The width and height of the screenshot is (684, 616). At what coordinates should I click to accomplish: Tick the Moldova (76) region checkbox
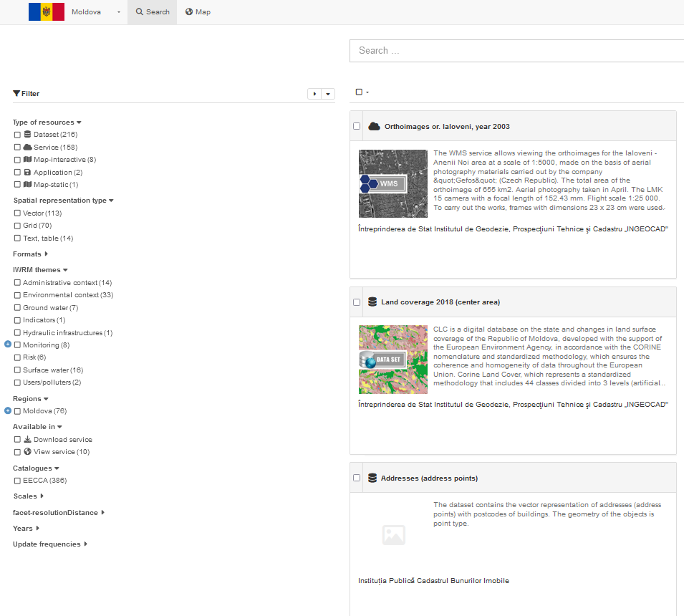coord(17,411)
